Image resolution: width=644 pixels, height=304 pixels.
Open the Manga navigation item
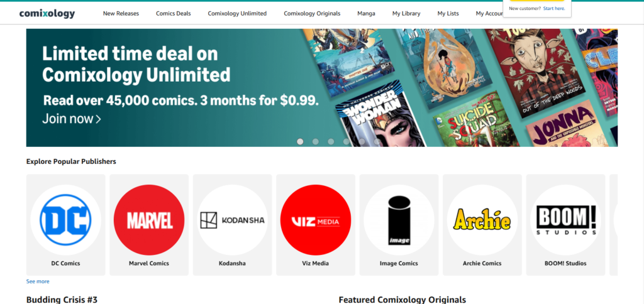[x=367, y=14]
